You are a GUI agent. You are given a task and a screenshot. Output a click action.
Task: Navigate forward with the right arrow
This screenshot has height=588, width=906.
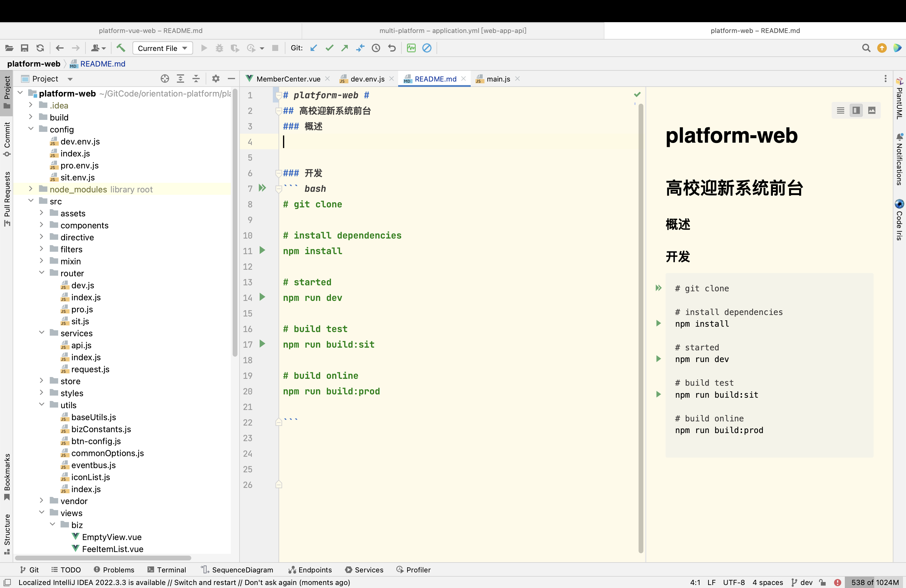pyautogui.click(x=76, y=48)
